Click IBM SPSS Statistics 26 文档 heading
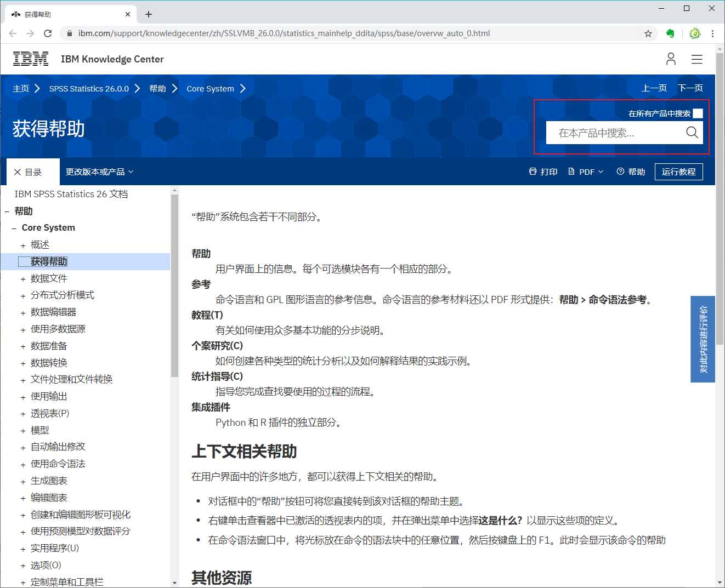Screen dimensions: 725x588 pyautogui.click(x=71, y=194)
